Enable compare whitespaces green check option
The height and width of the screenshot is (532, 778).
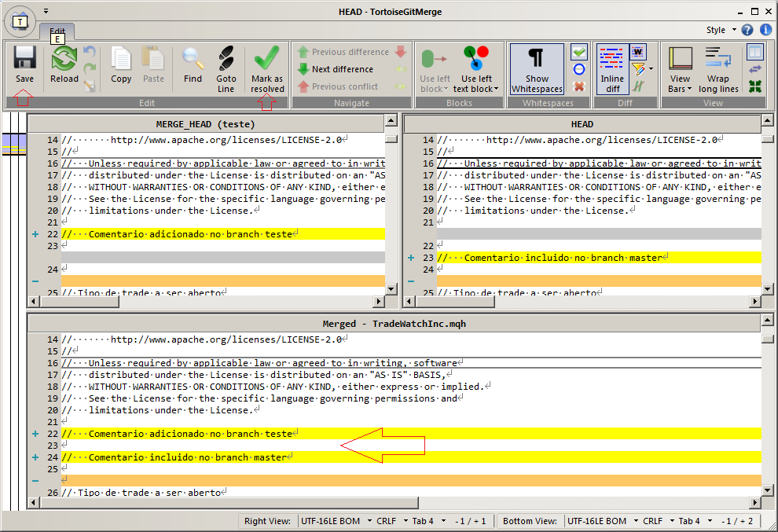point(579,52)
